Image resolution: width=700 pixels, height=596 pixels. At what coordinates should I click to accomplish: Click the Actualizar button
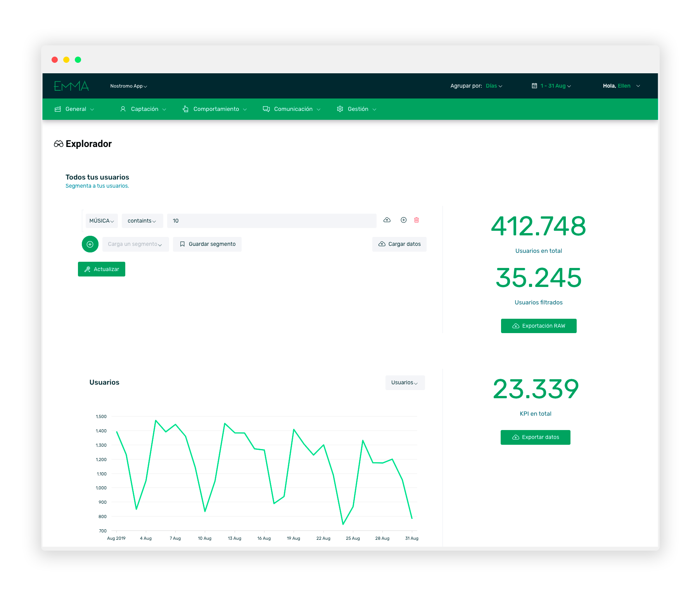tap(102, 269)
